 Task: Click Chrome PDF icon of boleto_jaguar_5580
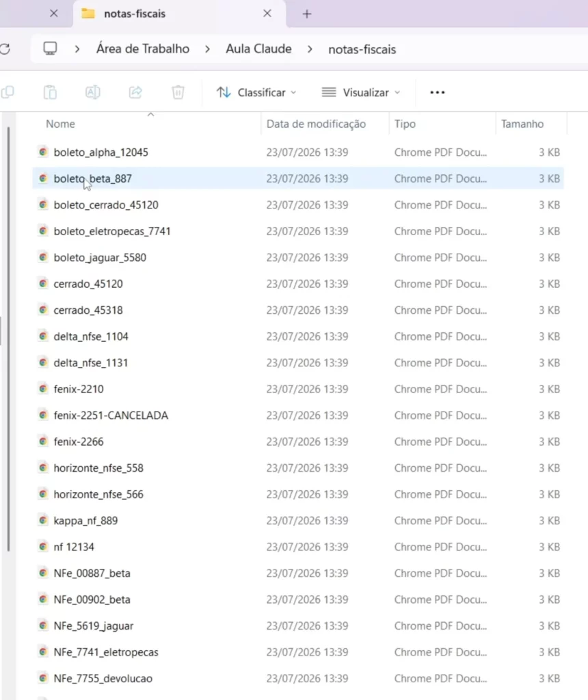tap(43, 257)
